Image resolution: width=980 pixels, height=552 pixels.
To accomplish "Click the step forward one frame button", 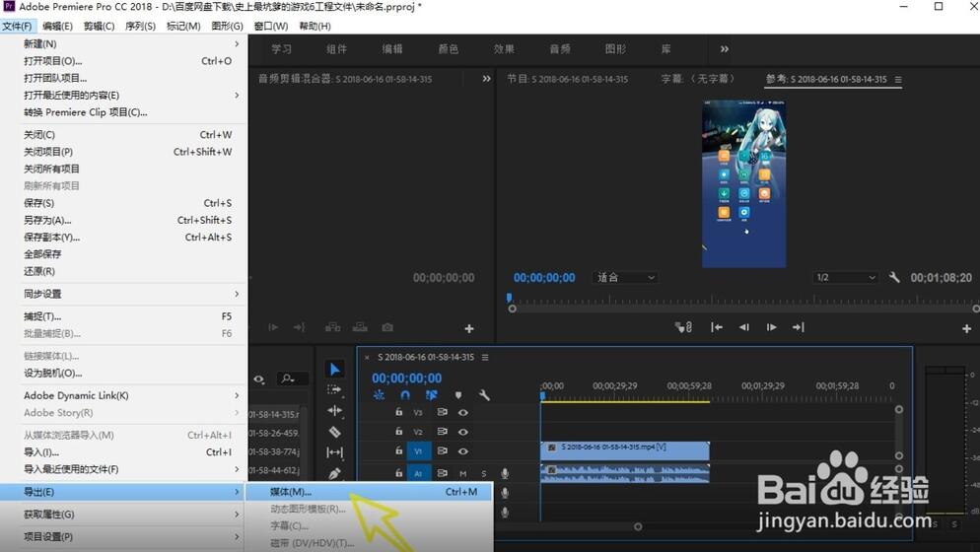I will (x=771, y=327).
